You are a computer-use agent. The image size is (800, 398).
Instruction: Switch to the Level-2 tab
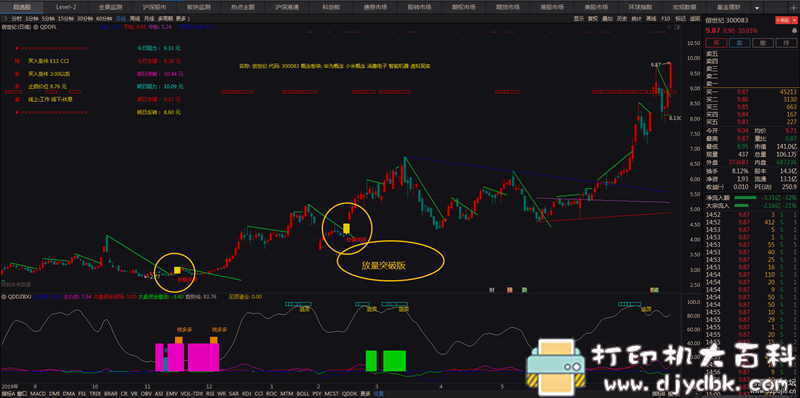pyautogui.click(x=66, y=8)
